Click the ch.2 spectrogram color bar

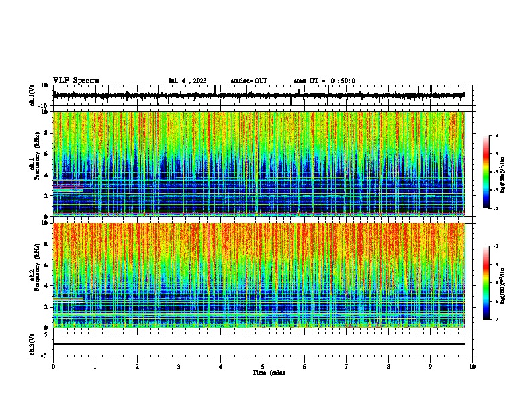point(486,283)
